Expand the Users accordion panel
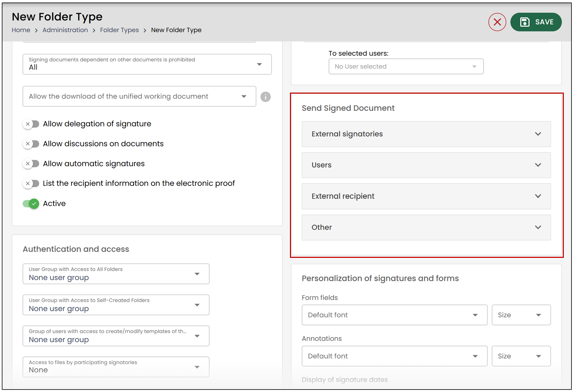This screenshot has height=392, width=575. (x=426, y=165)
